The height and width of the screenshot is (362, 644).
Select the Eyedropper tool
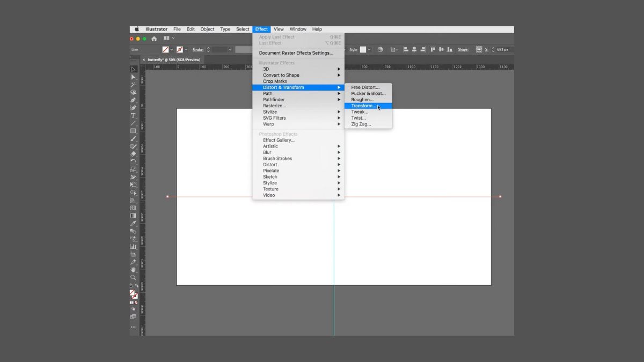click(133, 224)
